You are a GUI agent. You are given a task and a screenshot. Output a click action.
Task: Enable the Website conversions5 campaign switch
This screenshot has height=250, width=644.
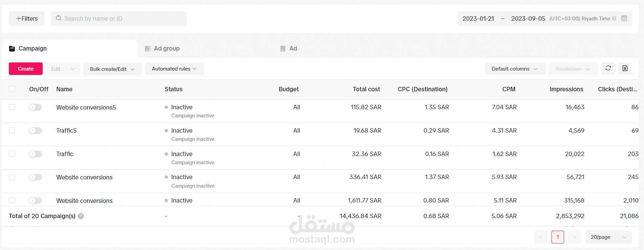click(35, 107)
